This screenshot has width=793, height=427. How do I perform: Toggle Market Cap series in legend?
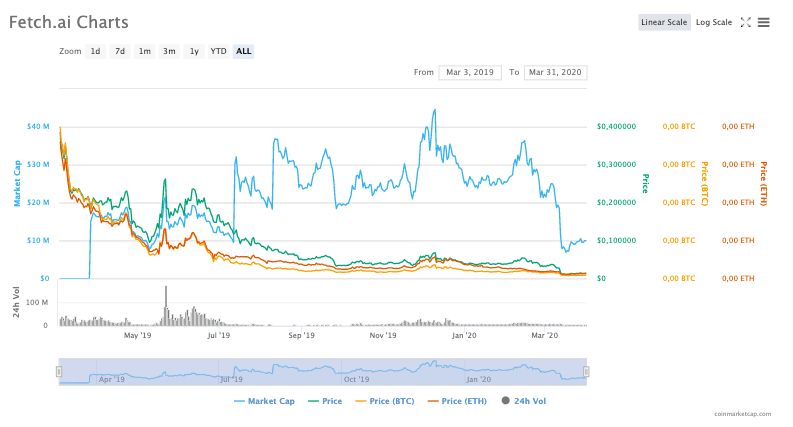coord(264,401)
